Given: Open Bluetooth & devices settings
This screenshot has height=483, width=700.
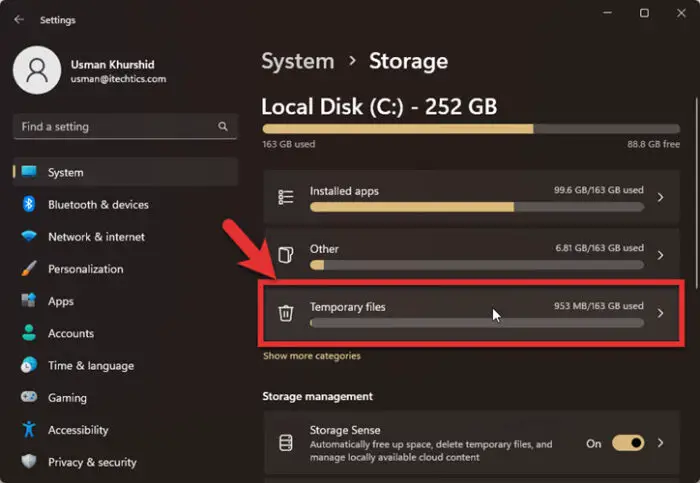Looking at the screenshot, I should point(125,204).
